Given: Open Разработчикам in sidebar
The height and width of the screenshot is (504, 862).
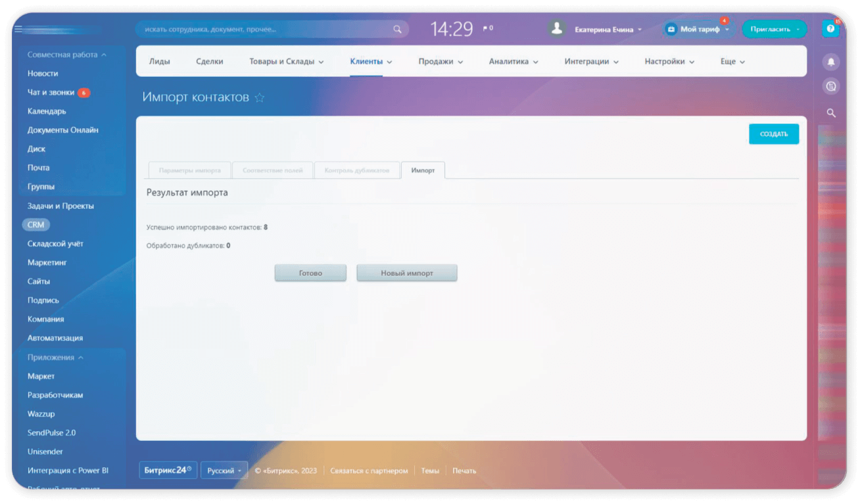Looking at the screenshot, I should point(55,395).
